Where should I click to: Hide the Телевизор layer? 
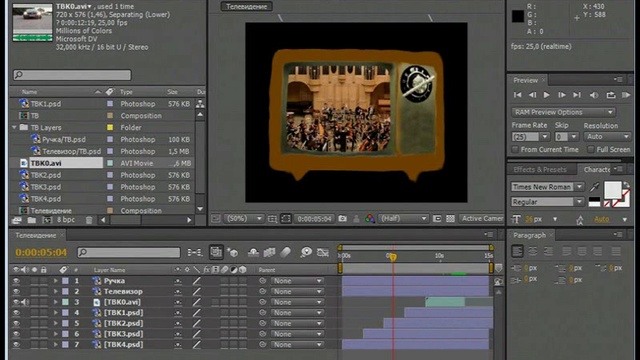pos(16,291)
